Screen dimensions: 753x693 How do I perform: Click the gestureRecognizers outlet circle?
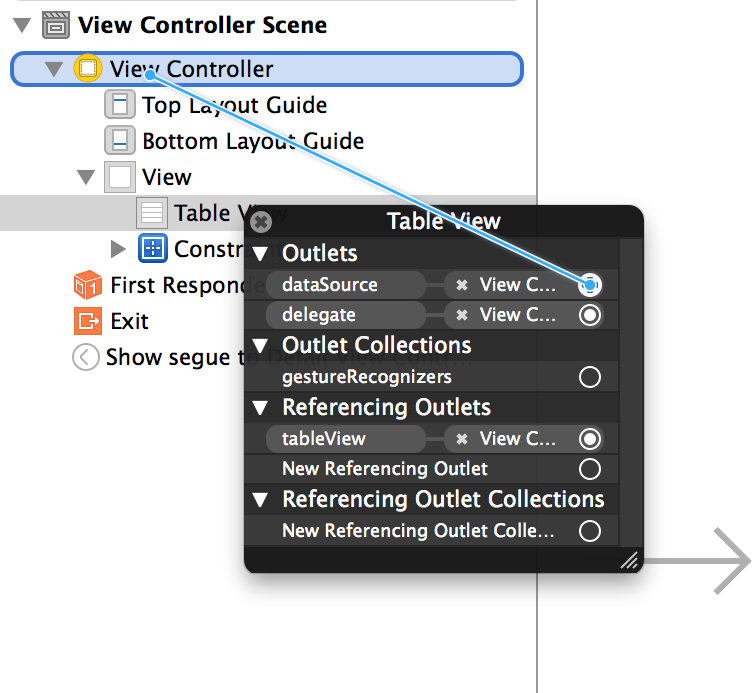[x=590, y=377]
